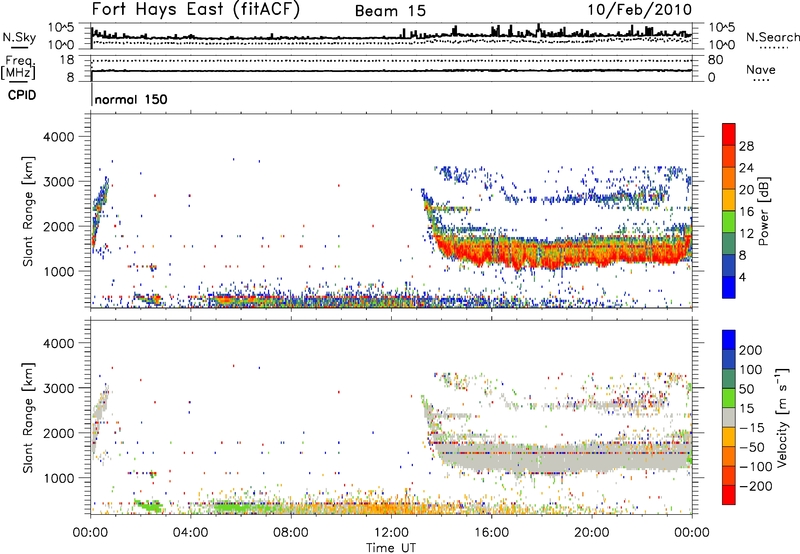Click the '1000' tick in the velocity panel

pos(59,478)
